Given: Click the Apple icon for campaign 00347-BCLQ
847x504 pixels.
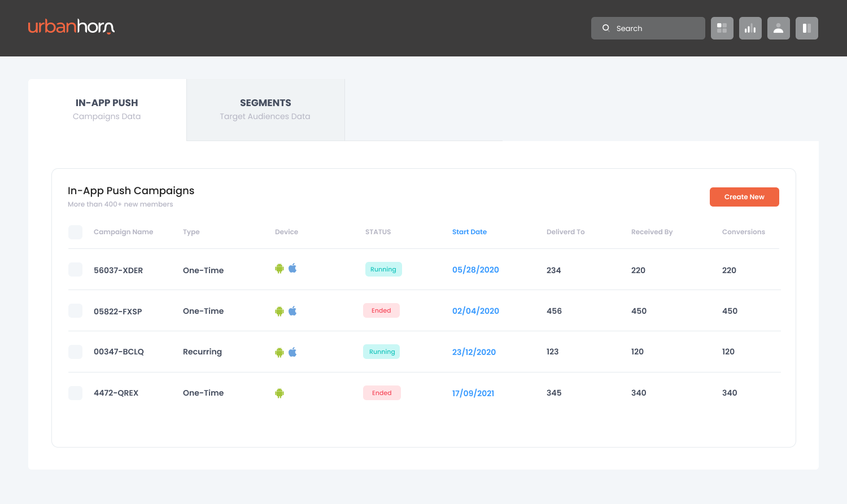Looking at the screenshot, I should pyautogui.click(x=292, y=352).
